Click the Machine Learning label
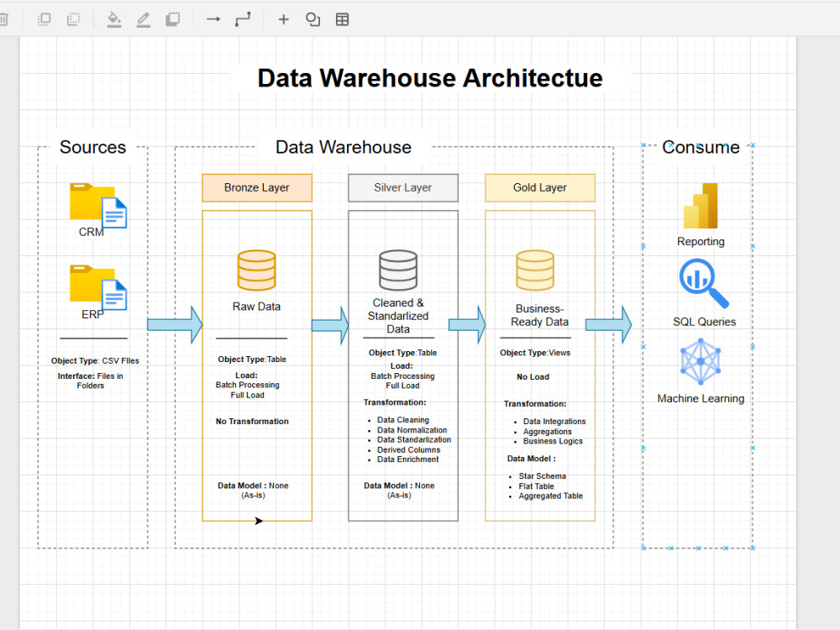 pyautogui.click(x=701, y=398)
